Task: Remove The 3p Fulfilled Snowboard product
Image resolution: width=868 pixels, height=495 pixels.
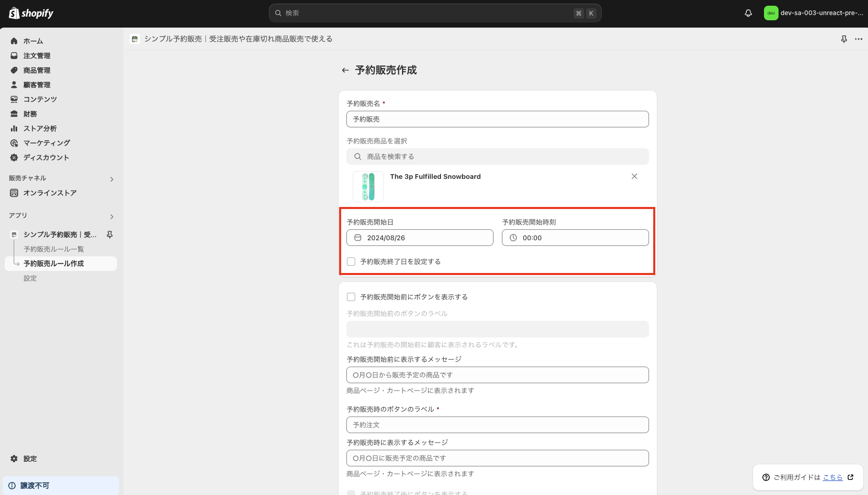Action: [634, 176]
